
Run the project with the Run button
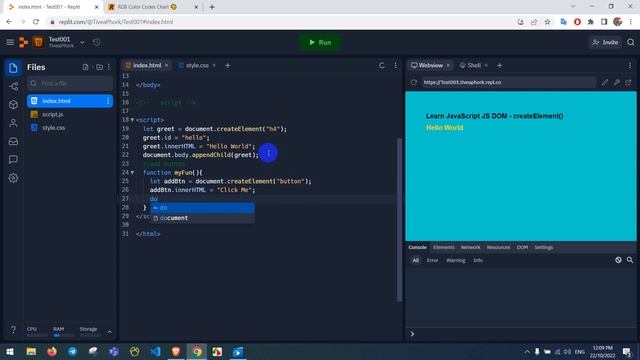pyautogui.click(x=320, y=42)
